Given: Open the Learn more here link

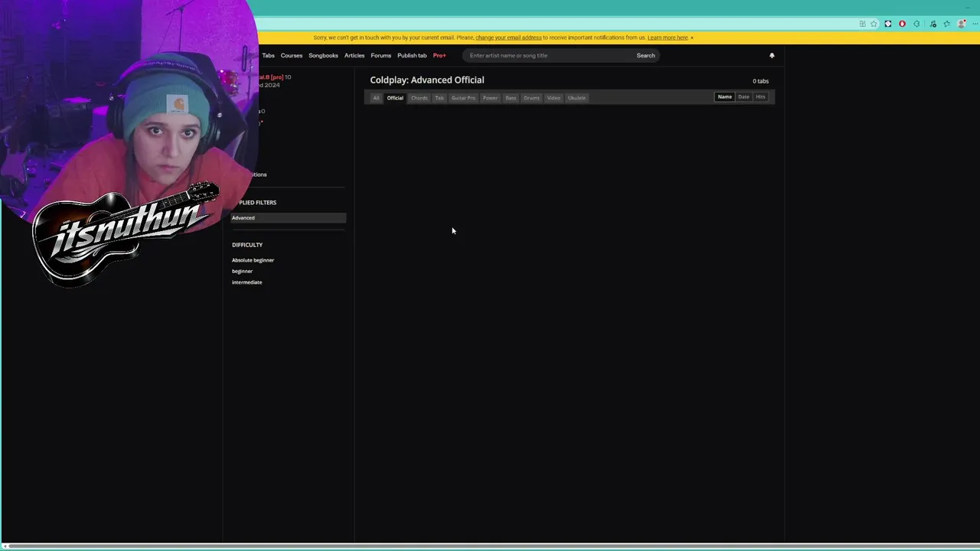Looking at the screenshot, I should tap(668, 37).
